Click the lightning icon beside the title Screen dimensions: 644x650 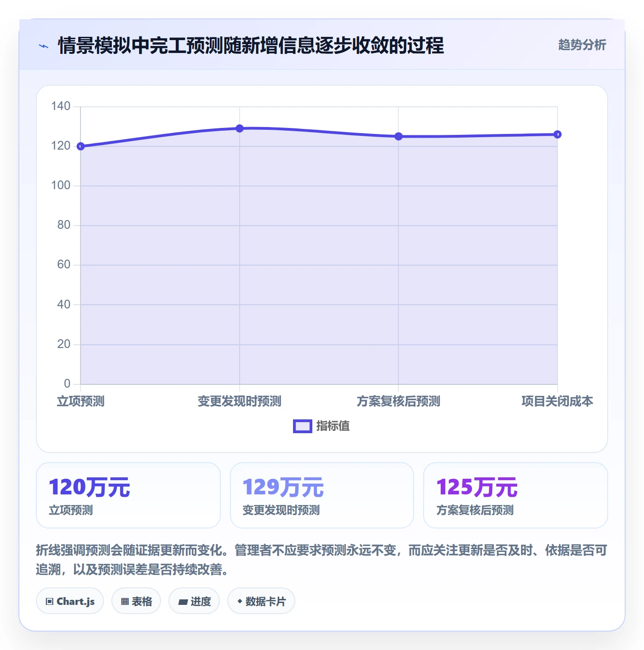click(44, 46)
